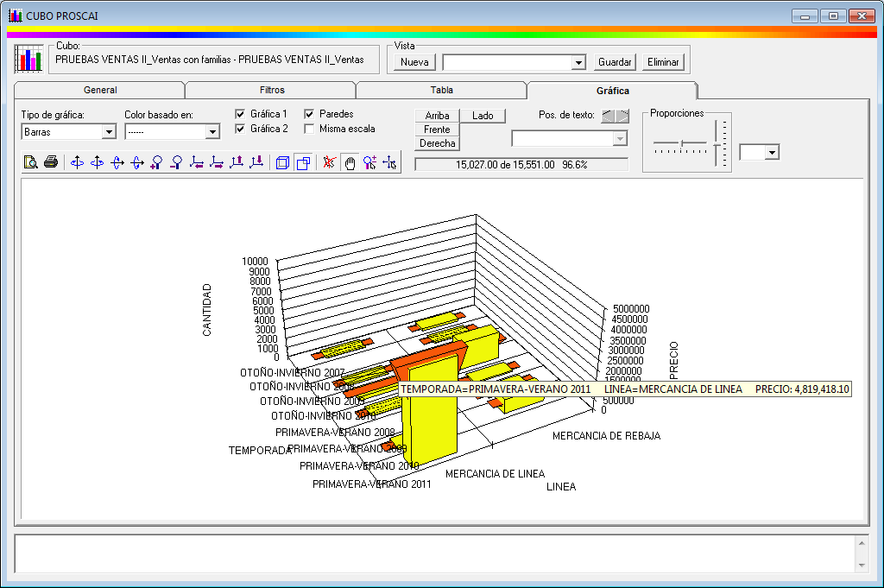The height and width of the screenshot is (588, 884).
Task: Click the vertical Proporciones slider thumb
Action: [717, 145]
